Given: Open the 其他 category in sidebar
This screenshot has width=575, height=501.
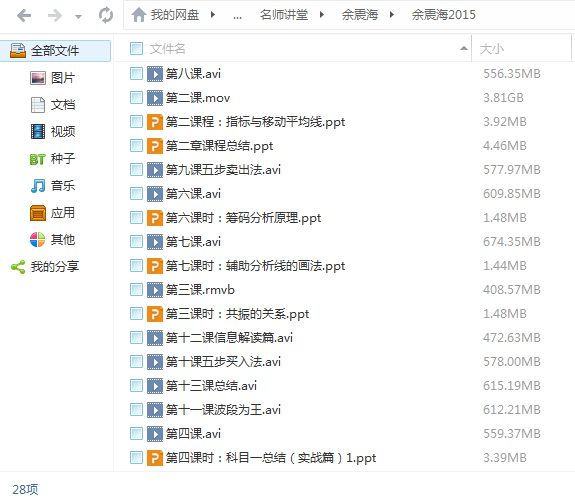Looking at the screenshot, I should pos(52,239).
